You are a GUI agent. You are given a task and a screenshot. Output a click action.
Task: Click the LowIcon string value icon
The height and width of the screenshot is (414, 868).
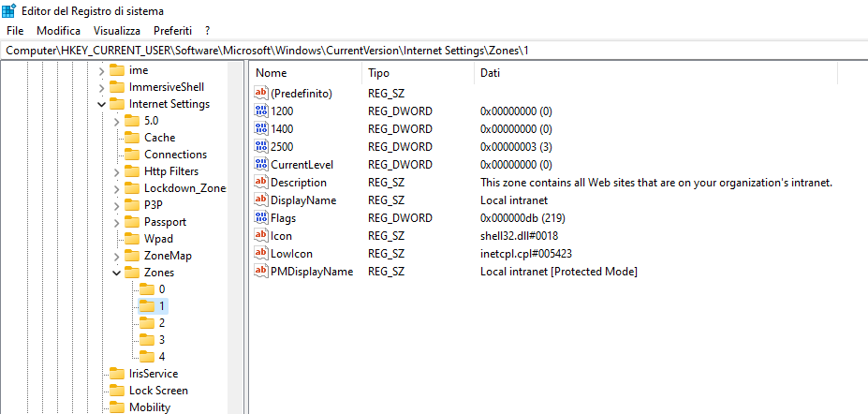point(260,254)
